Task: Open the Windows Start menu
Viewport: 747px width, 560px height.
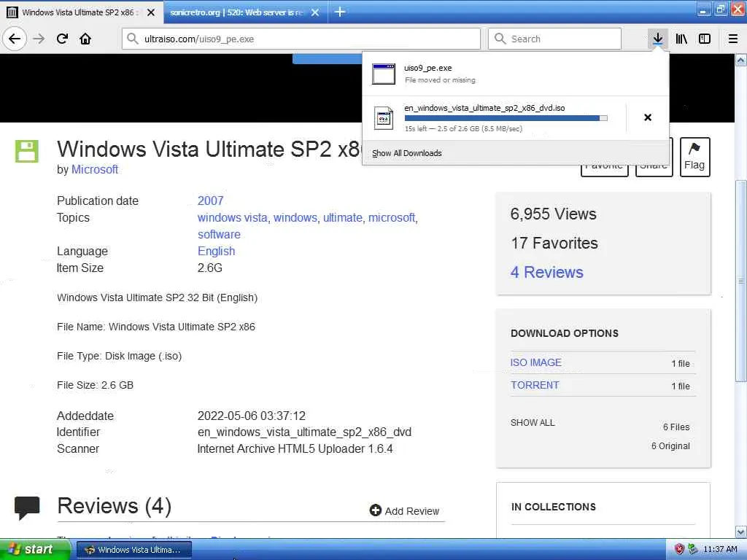Action: (34, 549)
